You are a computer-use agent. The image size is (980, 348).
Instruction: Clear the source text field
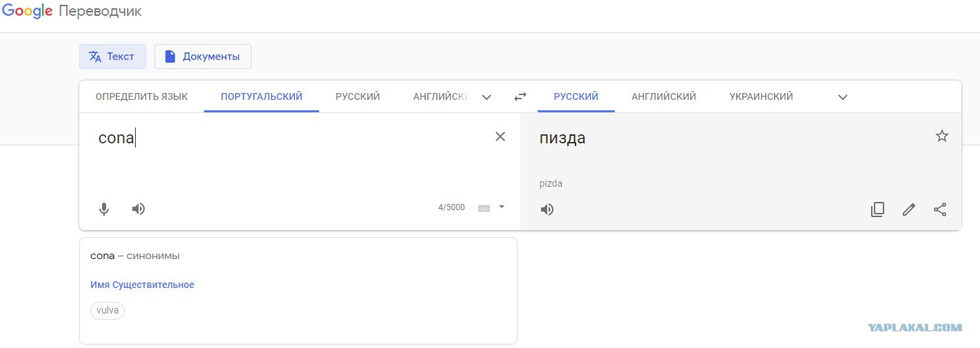pyautogui.click(x=500, y=136)
